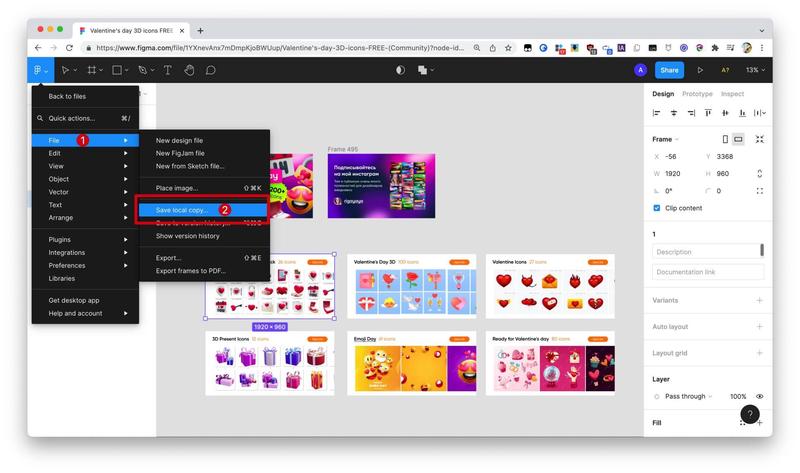Click resize to fit icon
The height and width of the screenshot is (473, 800).
[x=760, y=139]
